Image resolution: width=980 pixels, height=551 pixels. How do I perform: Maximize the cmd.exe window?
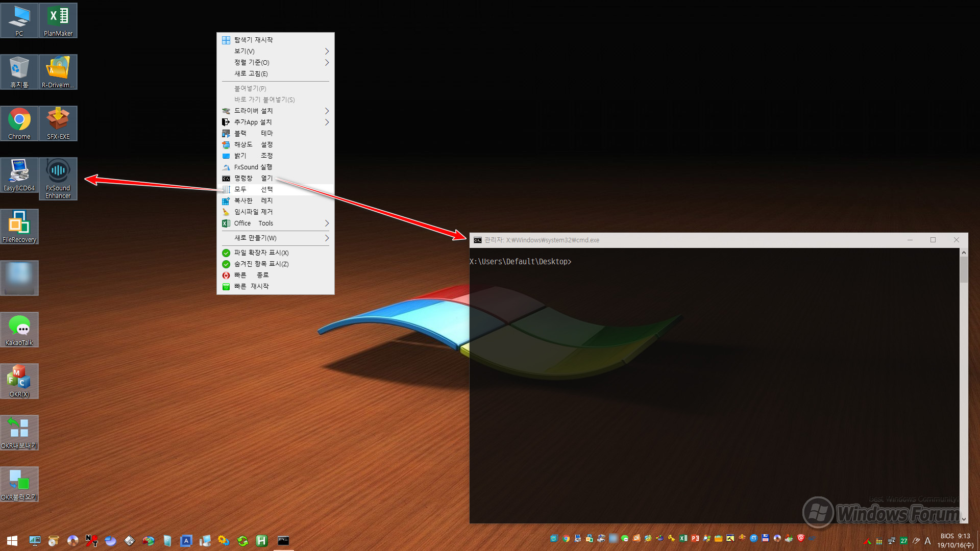coord(933,240)
